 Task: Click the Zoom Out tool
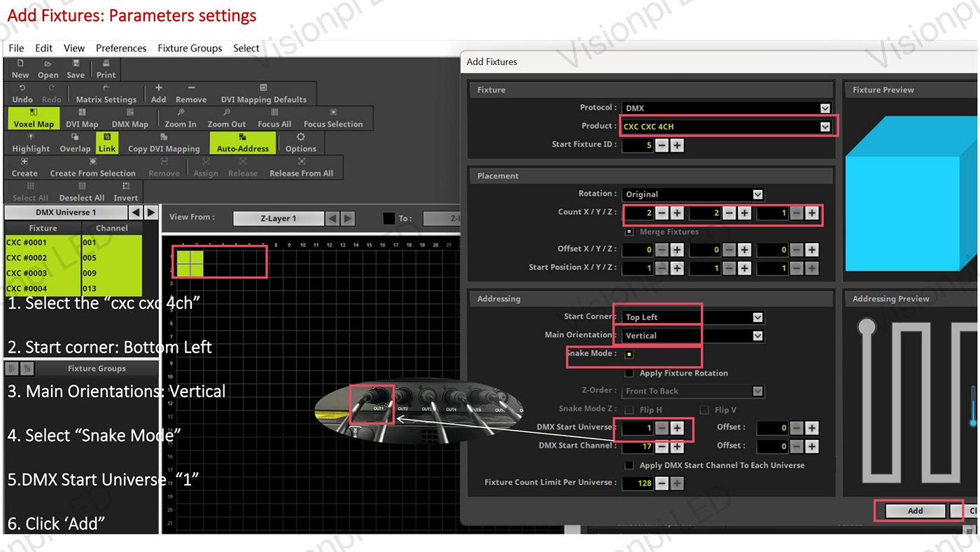pos(227,118)
